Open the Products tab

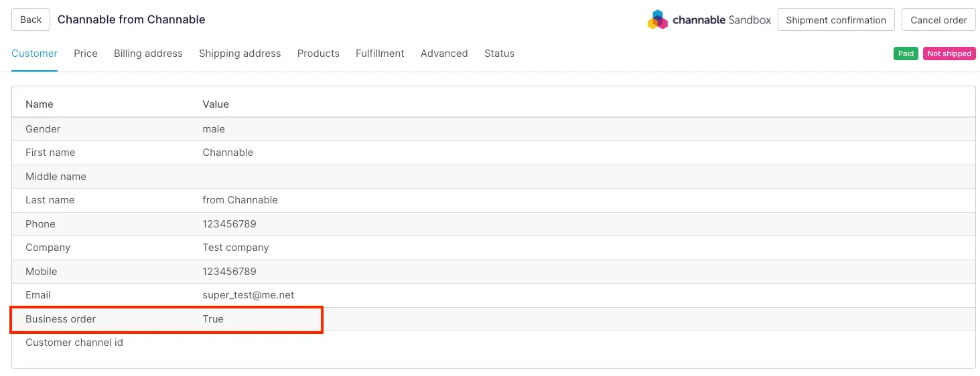(318, 54)
